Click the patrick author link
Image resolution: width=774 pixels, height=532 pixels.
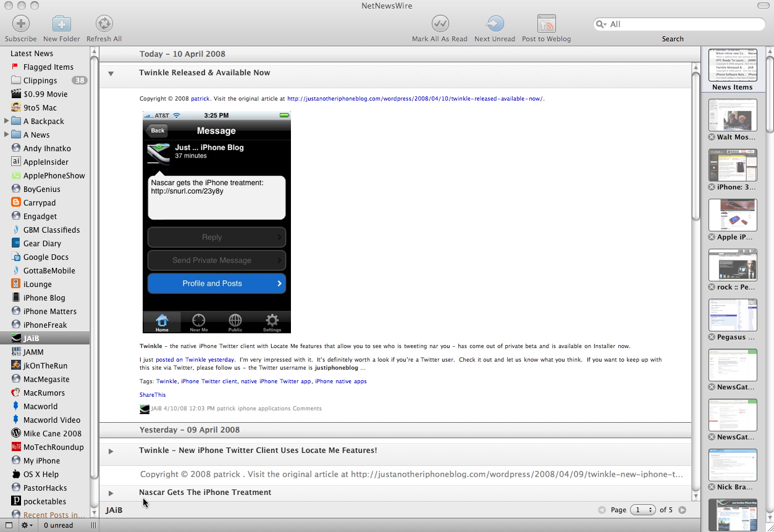click(x=200, y=98)
